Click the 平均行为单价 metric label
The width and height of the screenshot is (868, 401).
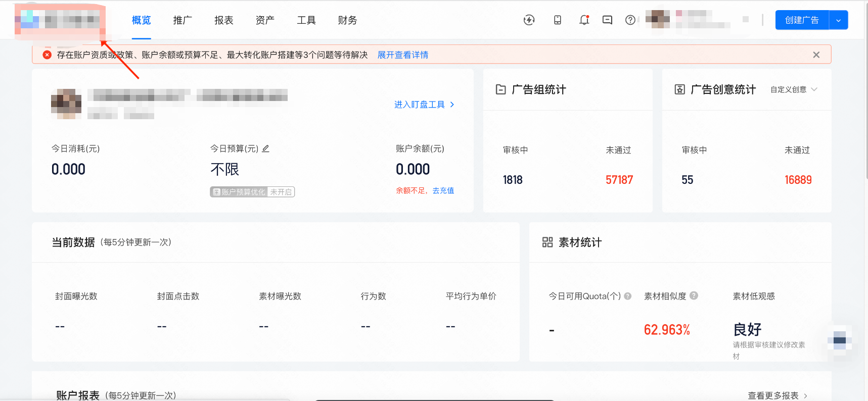(x=471, y=296)
